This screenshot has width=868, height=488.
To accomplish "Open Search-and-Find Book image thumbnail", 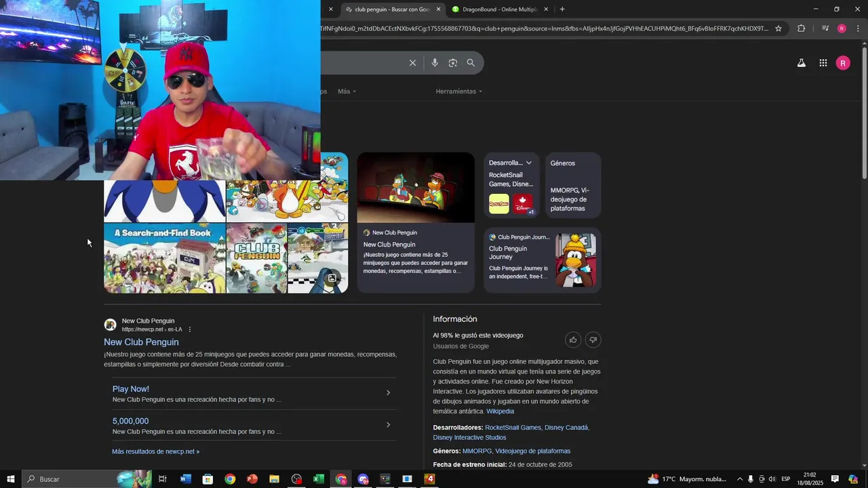I will click(x=165, y=258).
